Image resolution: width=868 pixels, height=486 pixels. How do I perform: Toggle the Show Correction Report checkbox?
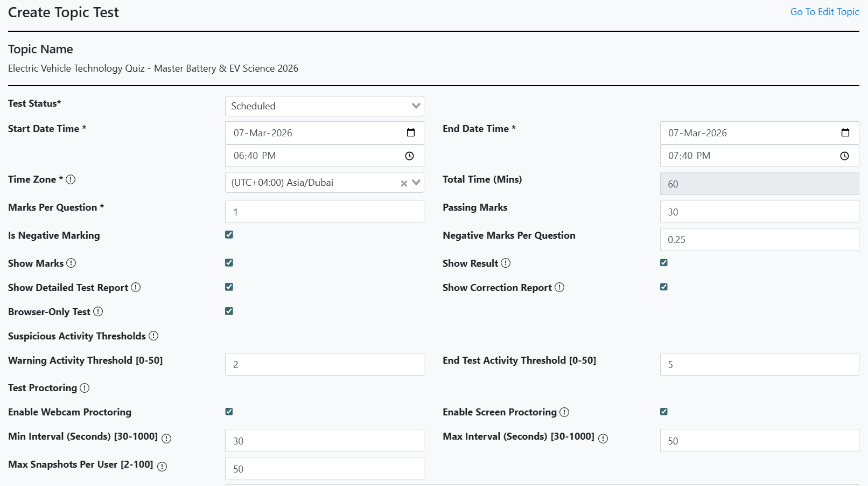[x=663, y=287]
